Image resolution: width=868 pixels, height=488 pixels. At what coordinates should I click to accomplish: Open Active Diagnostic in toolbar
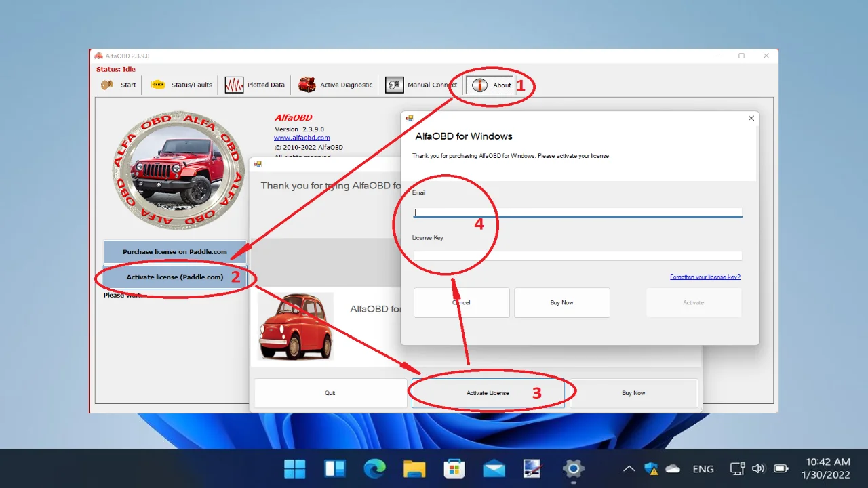(336, 85)
